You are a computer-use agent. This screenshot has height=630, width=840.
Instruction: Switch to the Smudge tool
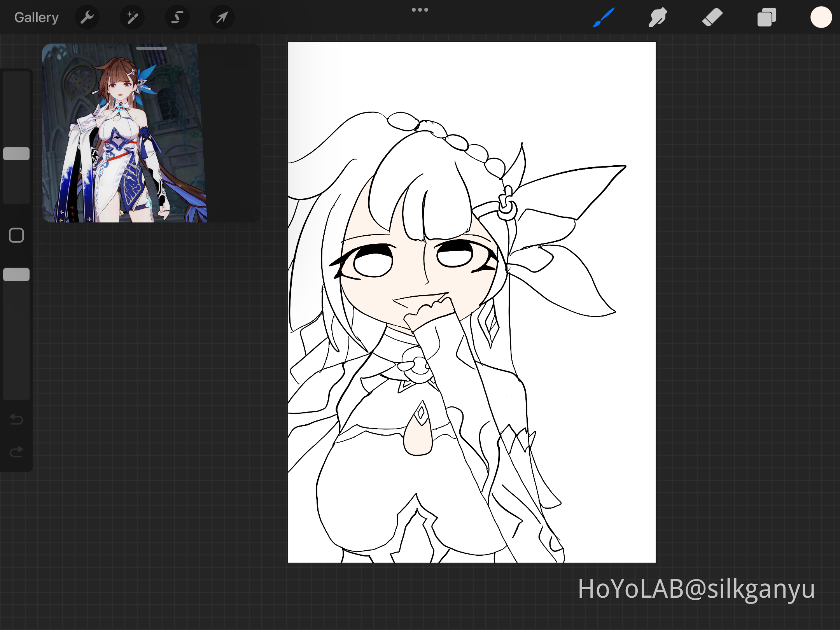click(658, 17)
